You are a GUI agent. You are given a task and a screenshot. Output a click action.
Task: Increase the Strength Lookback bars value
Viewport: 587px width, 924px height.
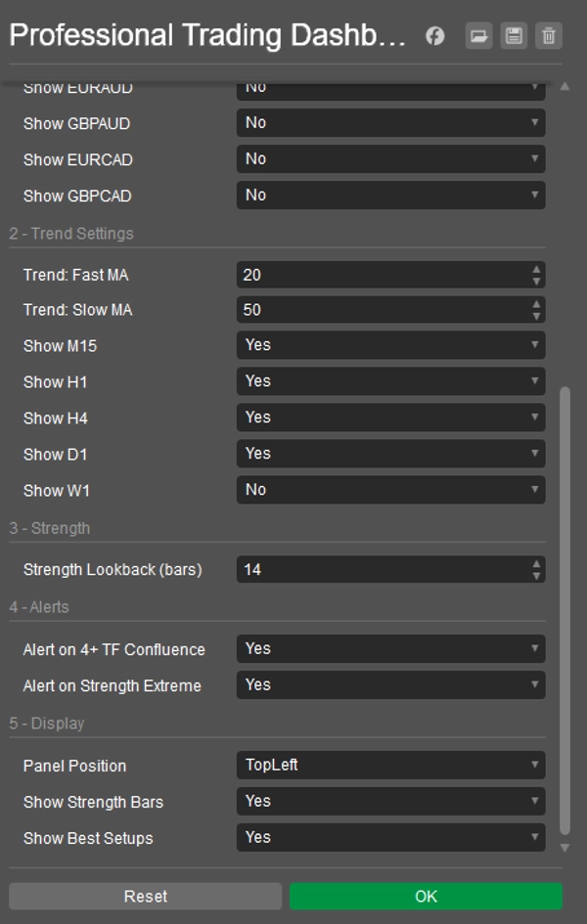click(536, 564)
